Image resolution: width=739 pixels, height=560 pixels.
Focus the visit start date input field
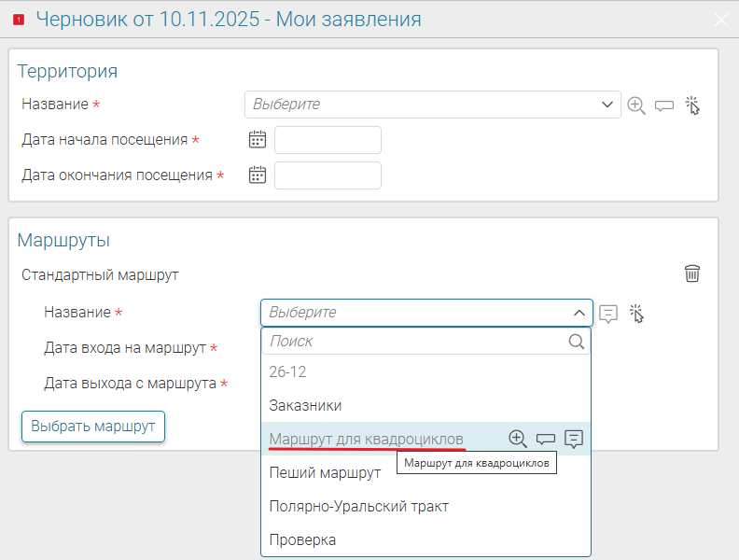tap(328, 140)
